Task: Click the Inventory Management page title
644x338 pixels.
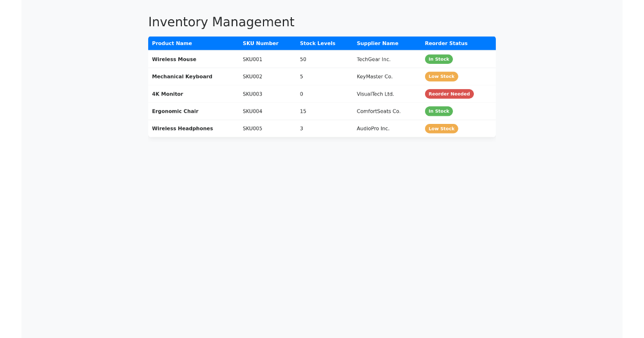Action: [221, 22]
